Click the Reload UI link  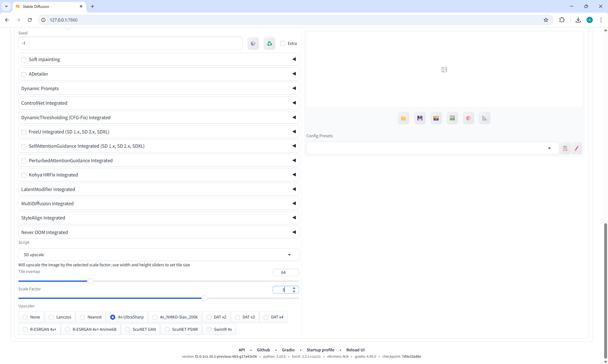point(355,350)
